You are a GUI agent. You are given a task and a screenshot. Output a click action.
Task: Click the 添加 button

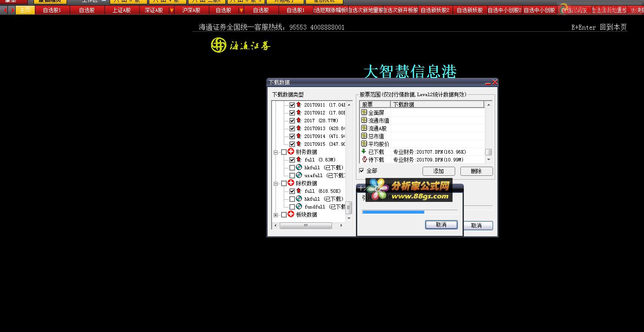point(439,171)
